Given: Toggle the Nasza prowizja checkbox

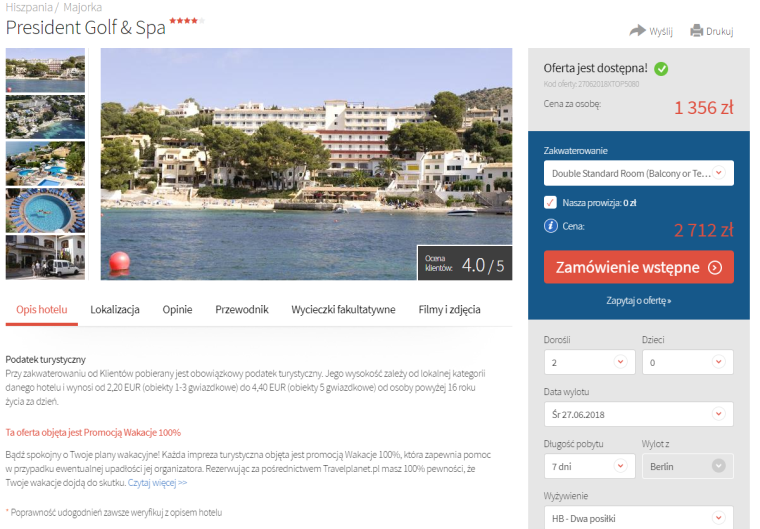Looking at the screenshot, I should (550, 202).
